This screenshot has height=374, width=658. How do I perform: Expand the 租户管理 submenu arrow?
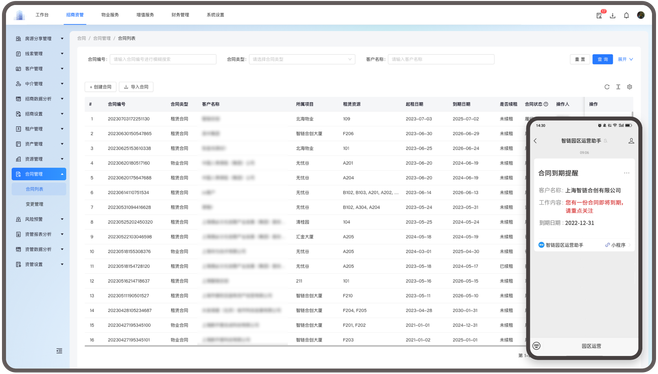pos(62,129)
